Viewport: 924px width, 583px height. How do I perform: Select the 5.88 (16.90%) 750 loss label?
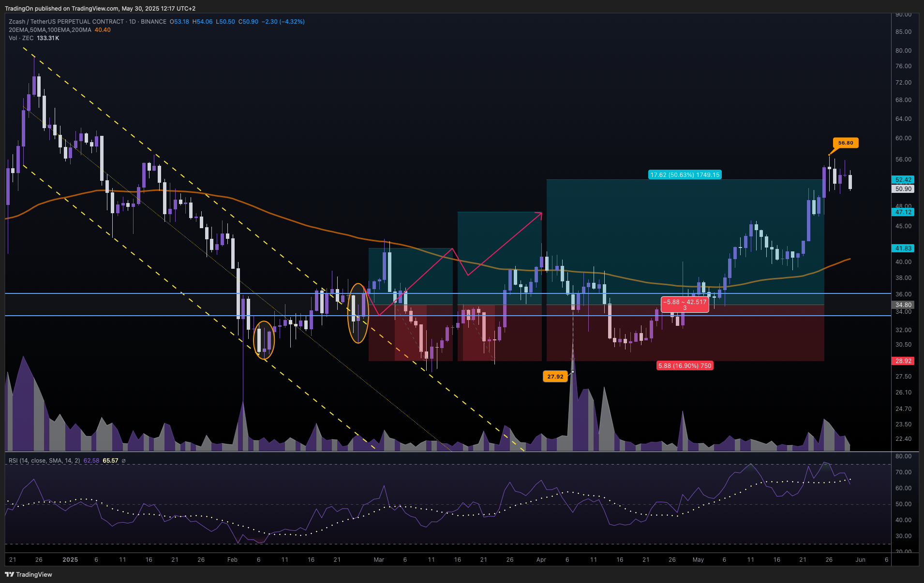pos(685,365)
